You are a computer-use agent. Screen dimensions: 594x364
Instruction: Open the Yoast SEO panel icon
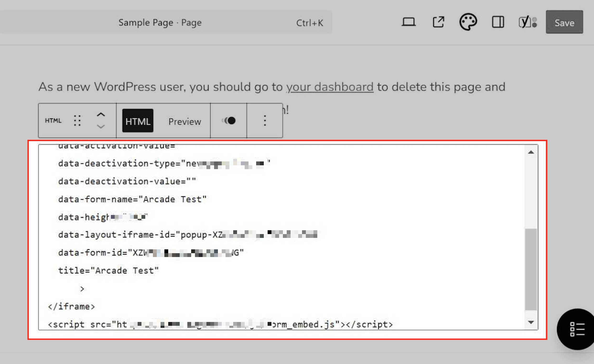[x=528, y=22]
